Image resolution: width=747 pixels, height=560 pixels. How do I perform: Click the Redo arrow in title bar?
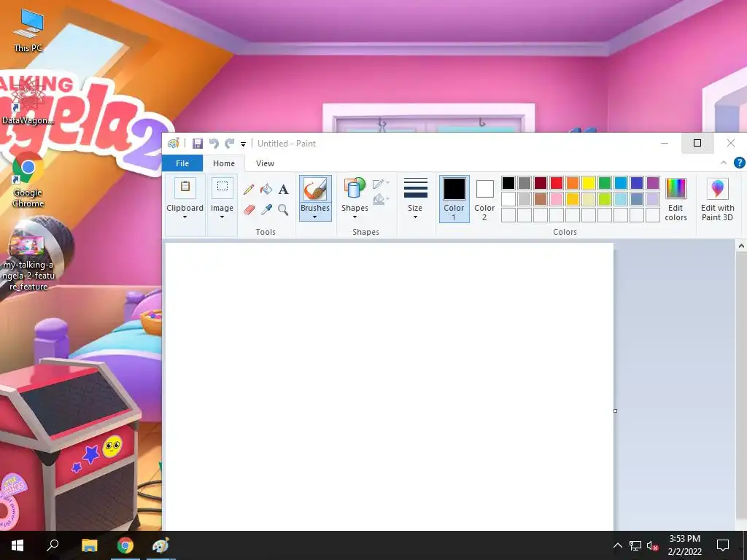click(x=230, y=144)
